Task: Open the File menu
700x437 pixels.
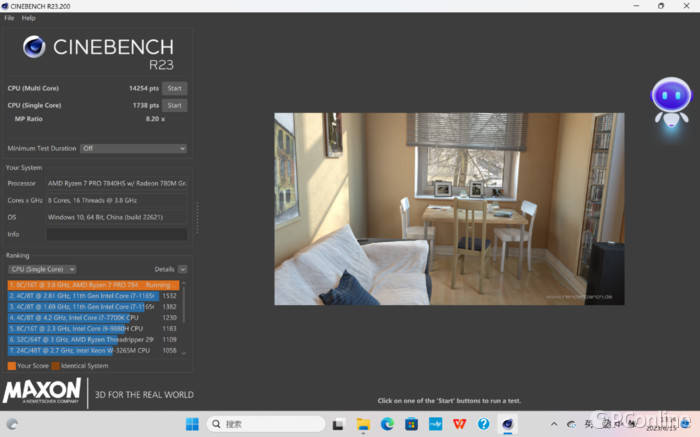Action: (9, 18)
